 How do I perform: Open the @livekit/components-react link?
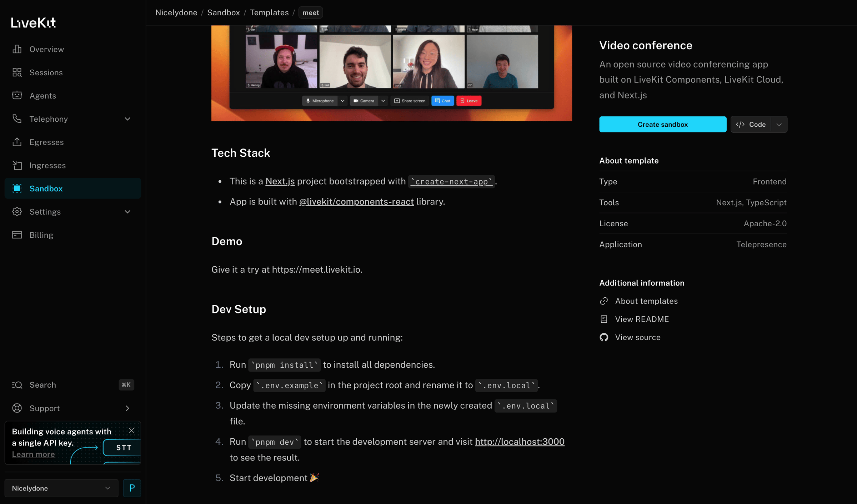click(356, 202)
